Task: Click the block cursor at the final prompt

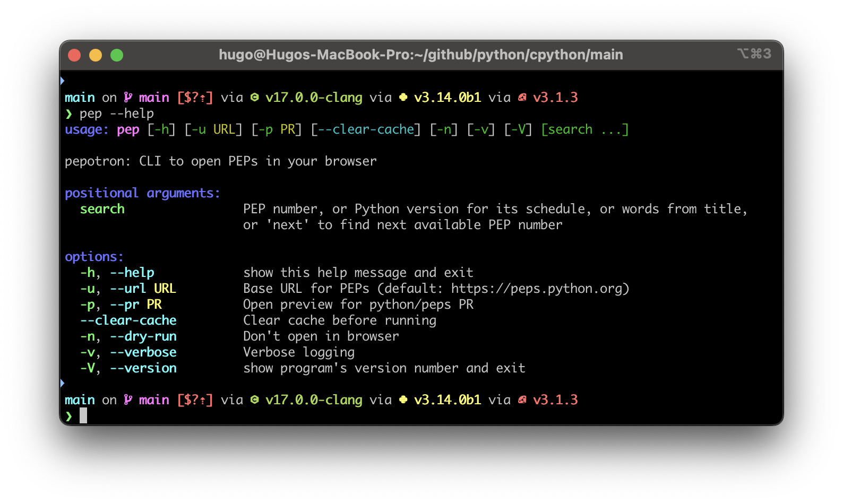Action: tap(83, 415)
